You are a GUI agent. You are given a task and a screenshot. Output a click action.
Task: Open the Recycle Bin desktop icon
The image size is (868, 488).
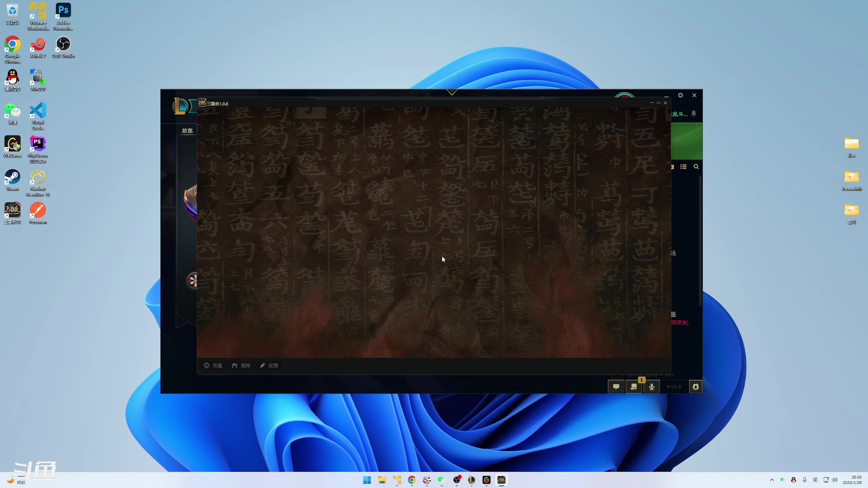(13, 14)
